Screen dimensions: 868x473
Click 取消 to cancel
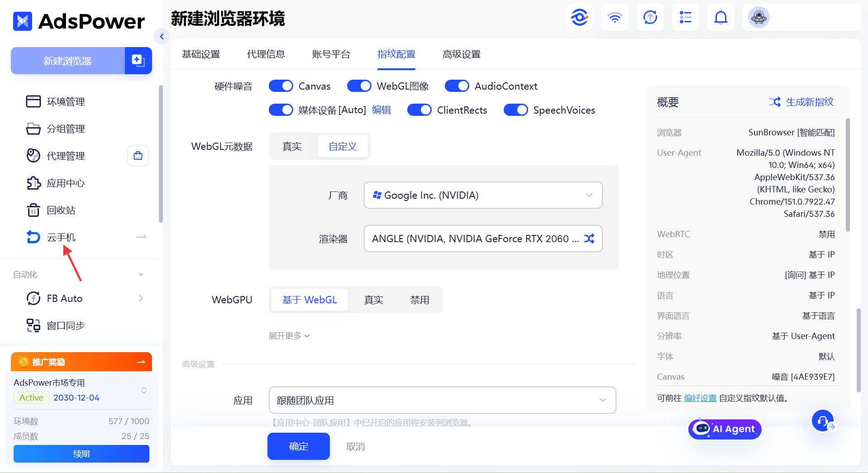(x=356, y=446)
